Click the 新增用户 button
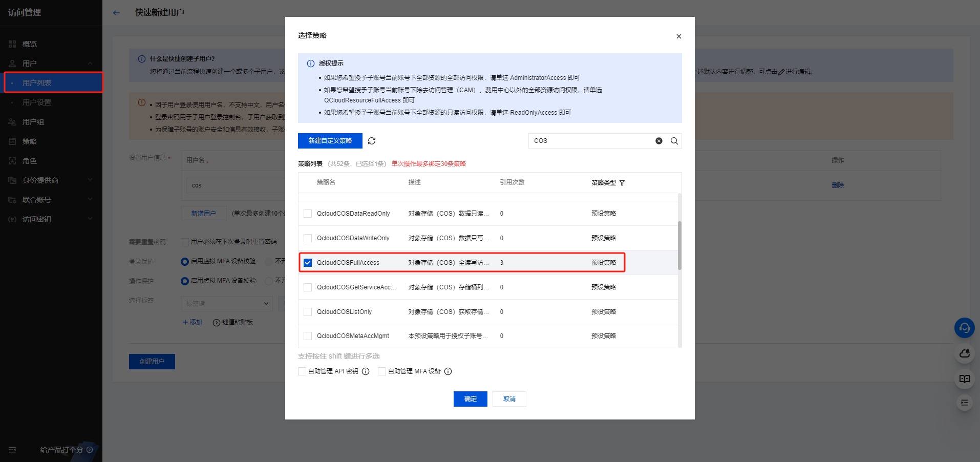The image size is (980, 462). 204,214
